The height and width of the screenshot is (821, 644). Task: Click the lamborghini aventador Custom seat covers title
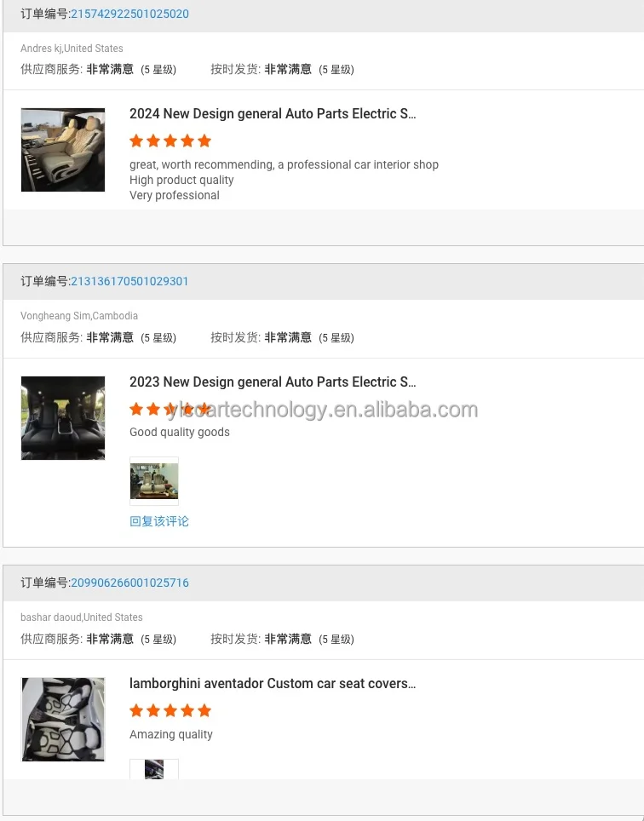(x=273, y=684)
